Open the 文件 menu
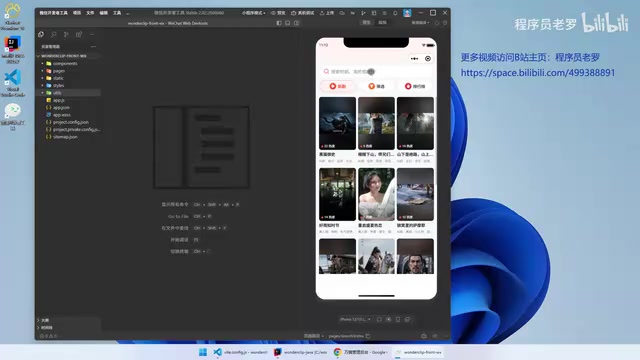640x360 pixels. click(90, 13)
